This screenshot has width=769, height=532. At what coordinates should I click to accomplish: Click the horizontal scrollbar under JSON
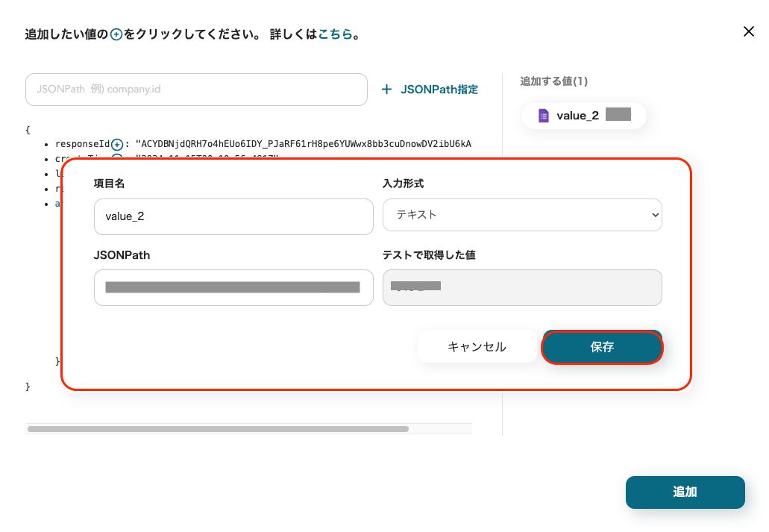tap(218, 429)
